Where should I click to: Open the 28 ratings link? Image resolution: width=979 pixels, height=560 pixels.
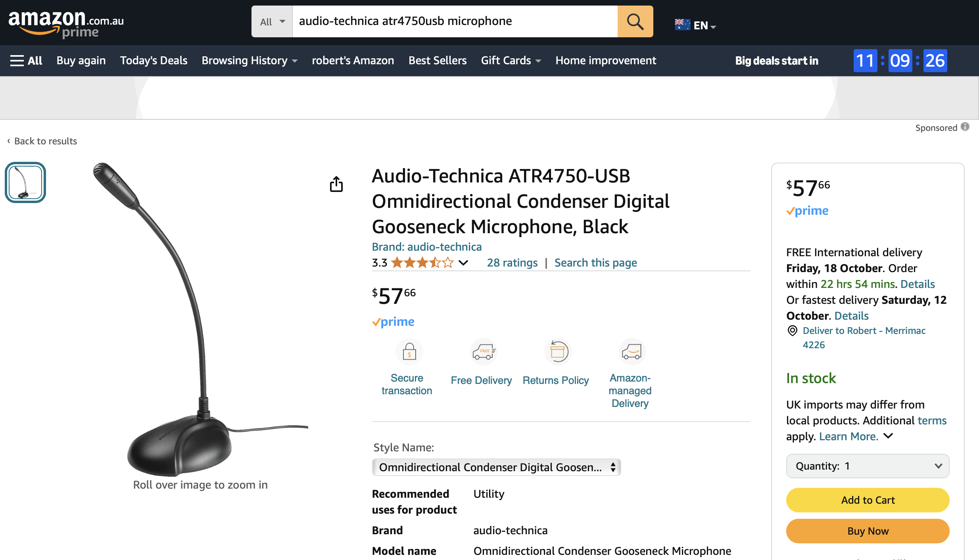click(512, 263)
